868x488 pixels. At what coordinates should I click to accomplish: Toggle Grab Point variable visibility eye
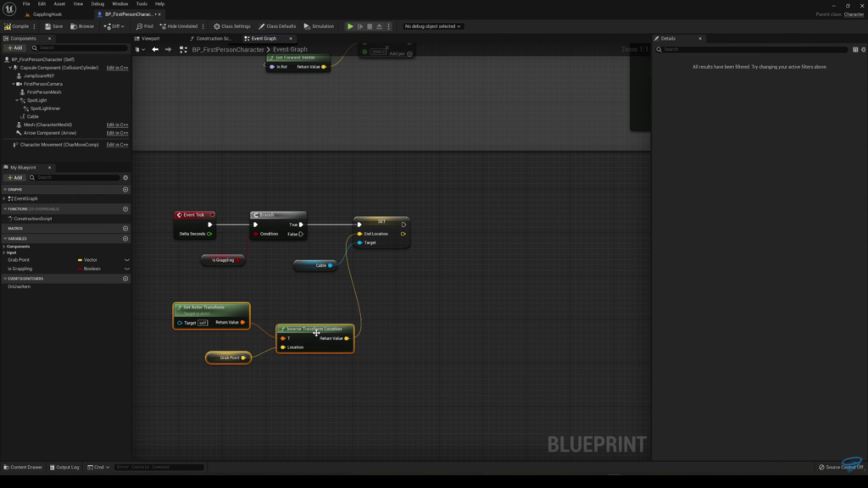pos(127,260)
